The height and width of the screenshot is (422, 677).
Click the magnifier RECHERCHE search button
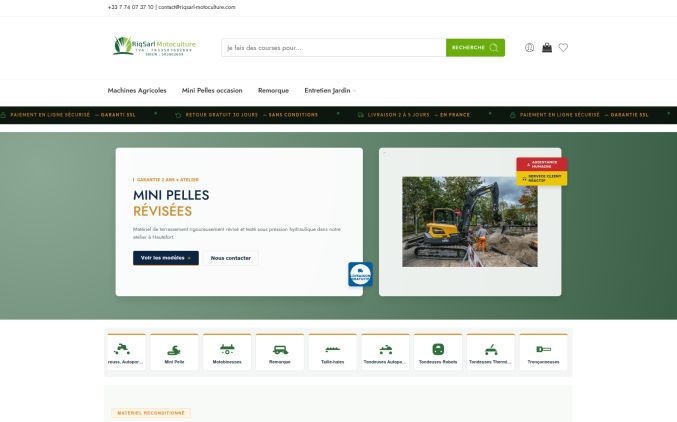475,48
